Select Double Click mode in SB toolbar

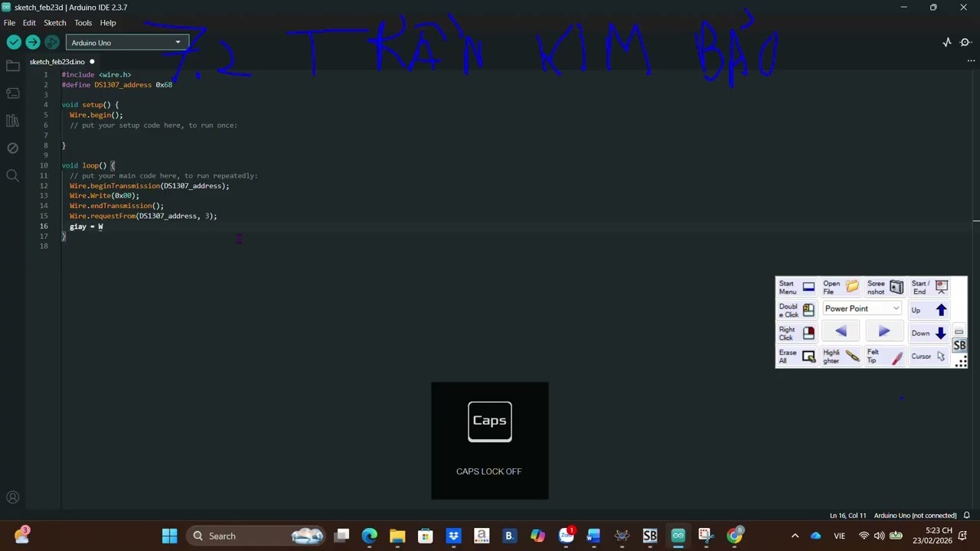(797, 310)
